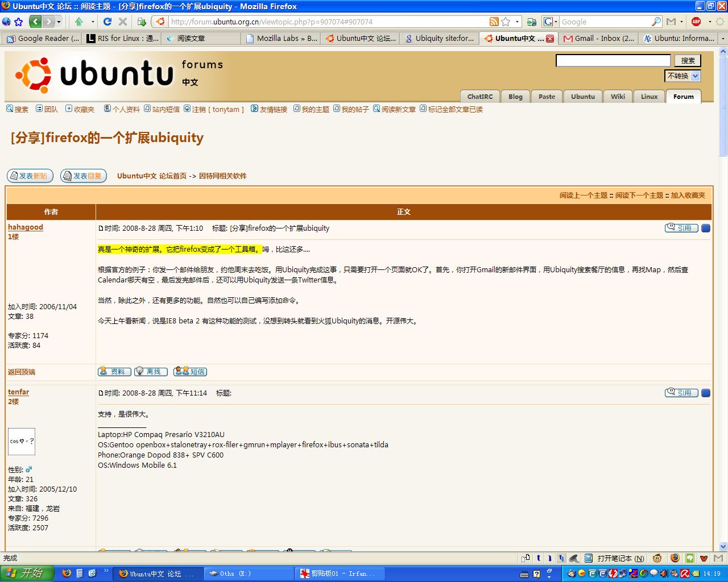Open the Blog nav tab
Viewport: 728px width, 582px height.
coord(515,97)
